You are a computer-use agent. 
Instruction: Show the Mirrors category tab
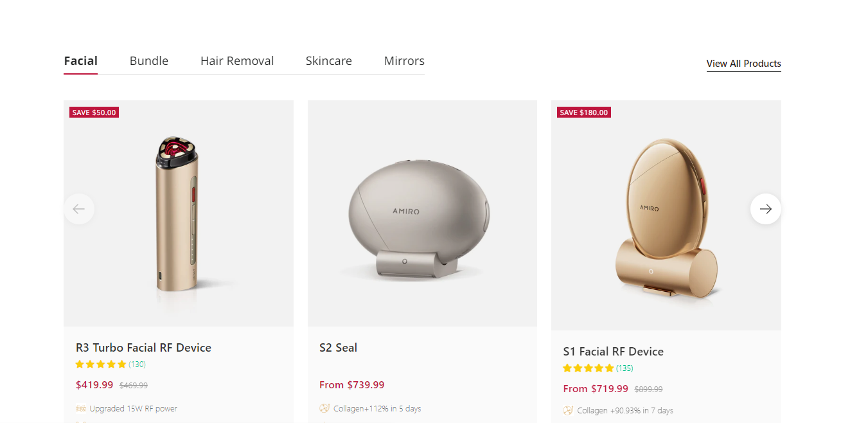tap(404, 61)
